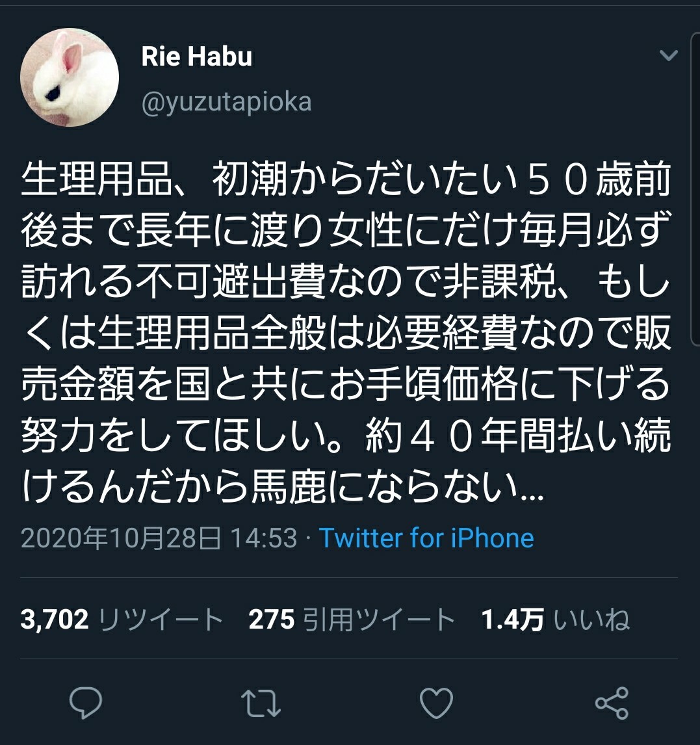Viewport: 700px width, 745px height.
Task: Expand the tweet options chevron
Action: point(669,56)
